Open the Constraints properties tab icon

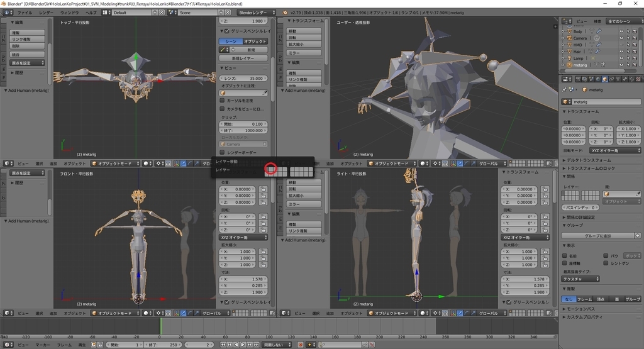coord(611,79)
